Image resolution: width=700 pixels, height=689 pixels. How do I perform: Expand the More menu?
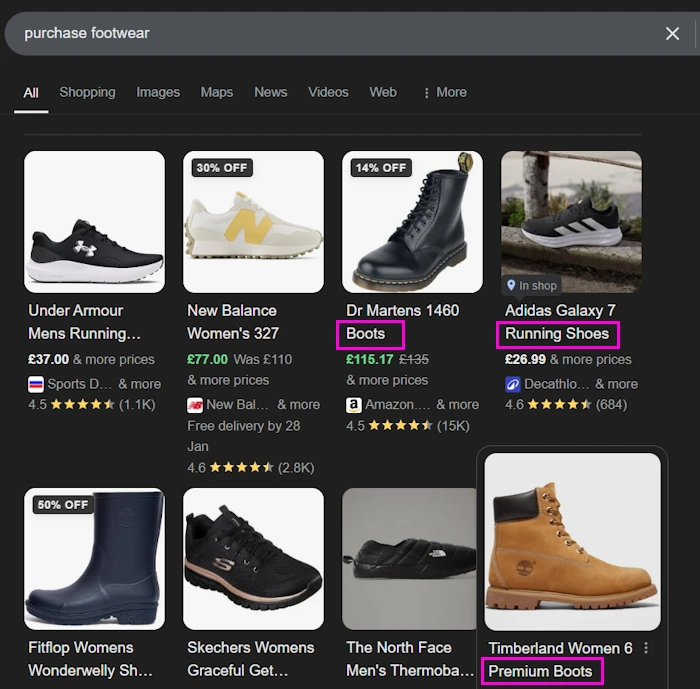(x=445, y=92)
